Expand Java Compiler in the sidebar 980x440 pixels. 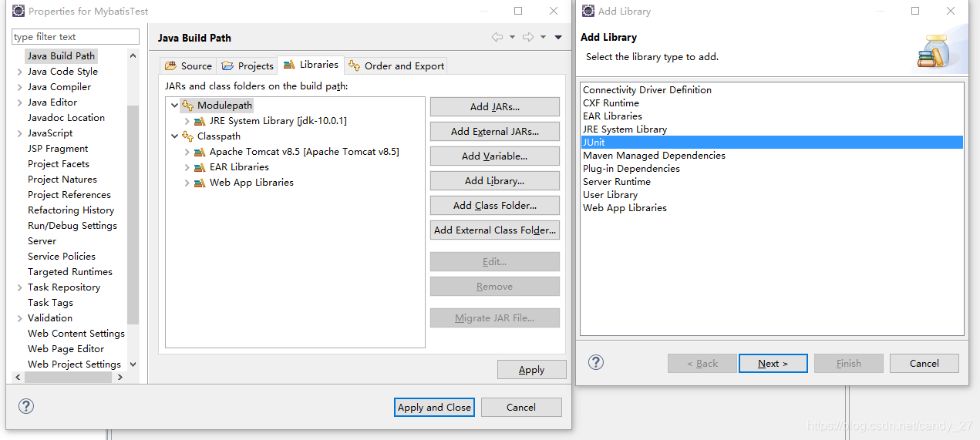pos(19,87)
